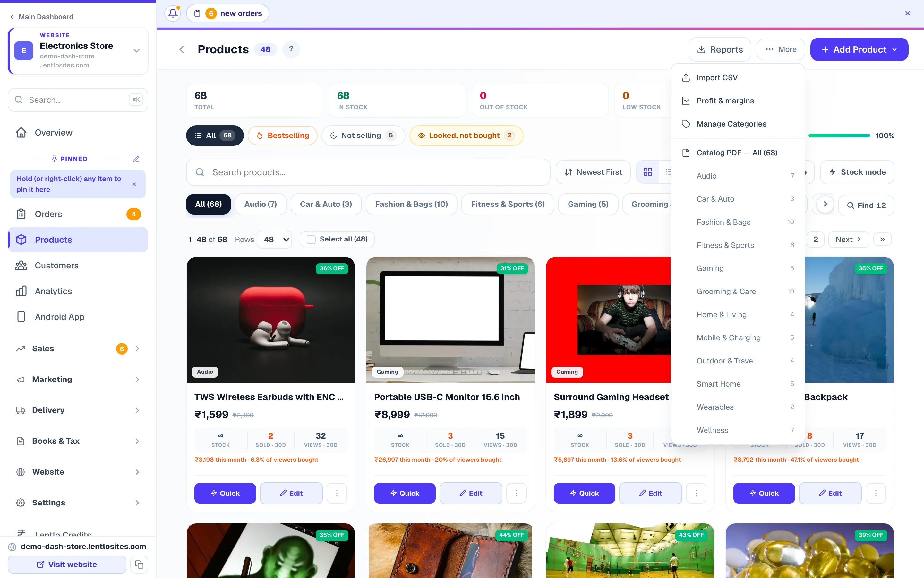Open the Rows 48 dropdown

pyautogui.click(x=275, y=239)
